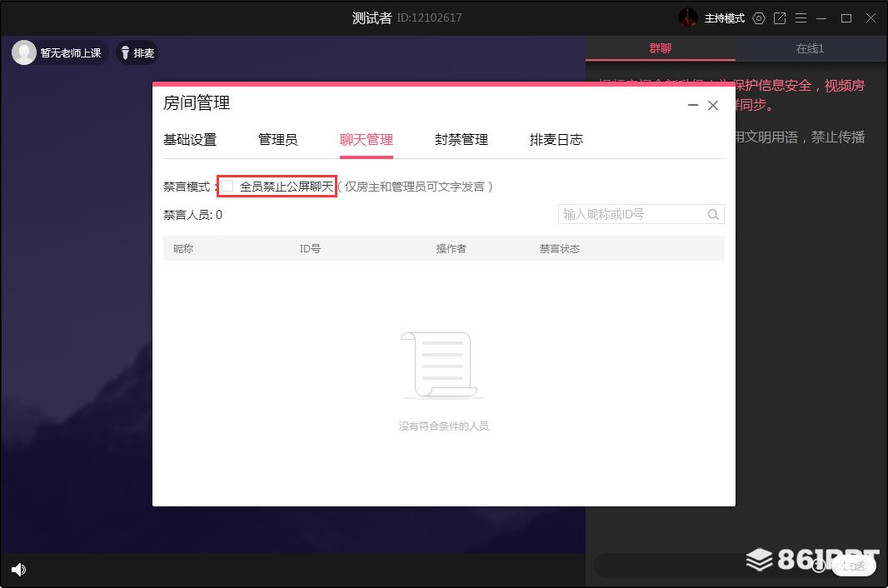Click the speaker volume icon at bottom left
This screenshot has width=888, height=588.
[18, 570]
